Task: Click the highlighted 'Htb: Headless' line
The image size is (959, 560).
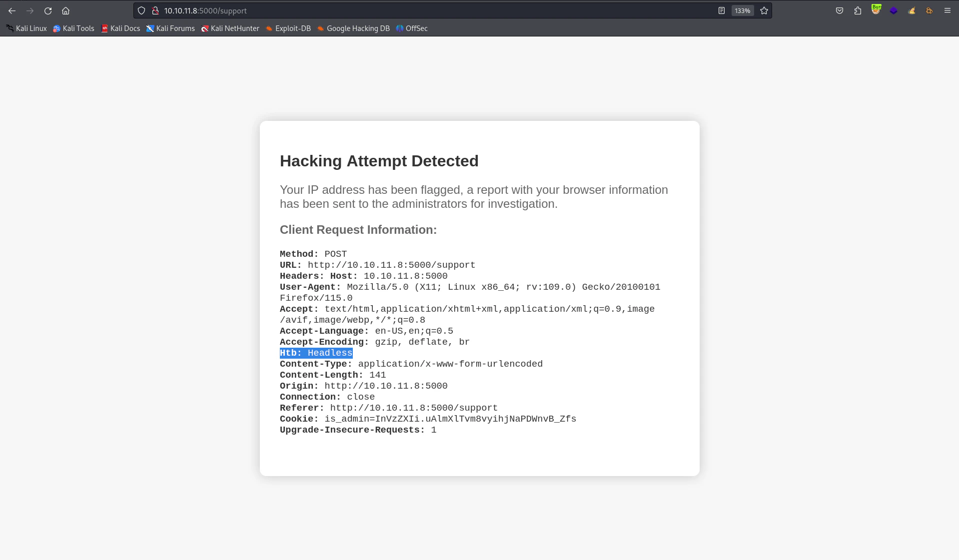Action: [x=316, y=353]
